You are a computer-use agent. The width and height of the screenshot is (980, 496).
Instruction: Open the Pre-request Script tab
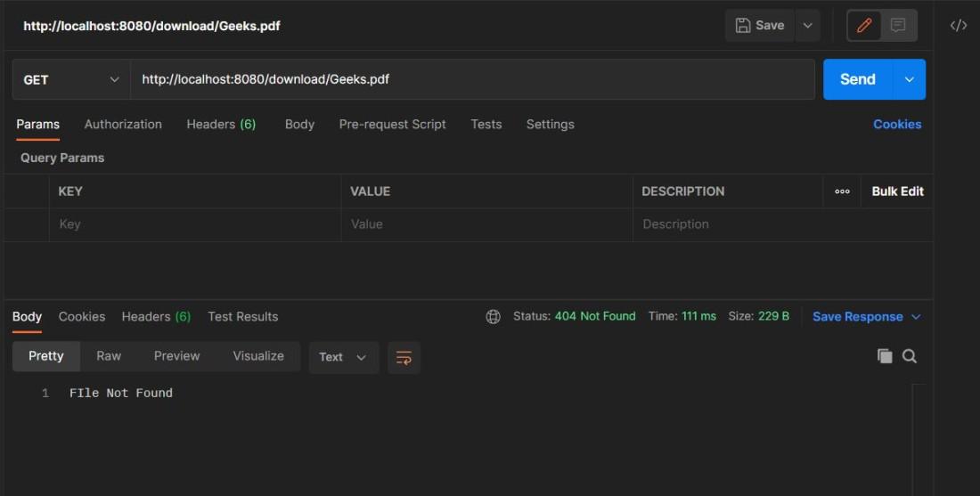coord(393,125)
